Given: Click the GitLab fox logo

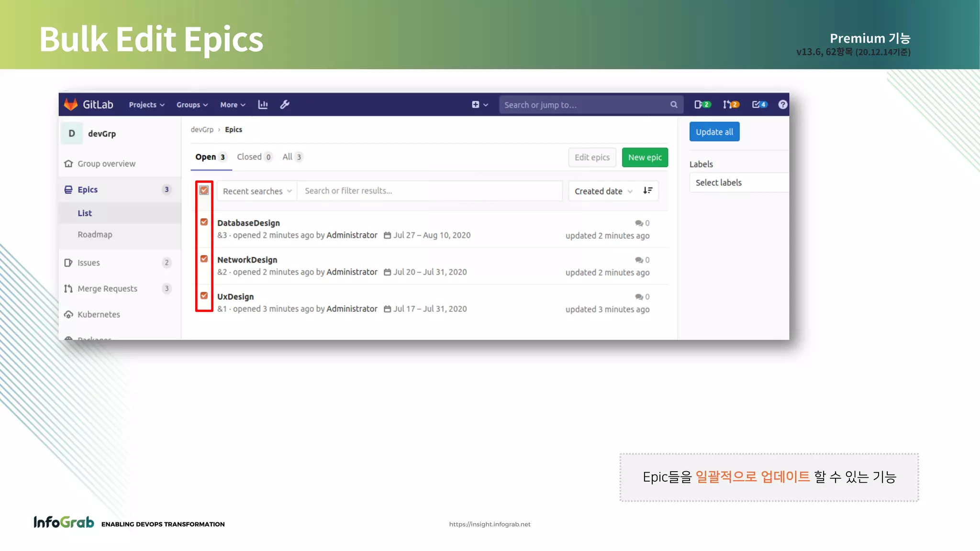Looking at the screenshot, I should click(x=71, y=104).
